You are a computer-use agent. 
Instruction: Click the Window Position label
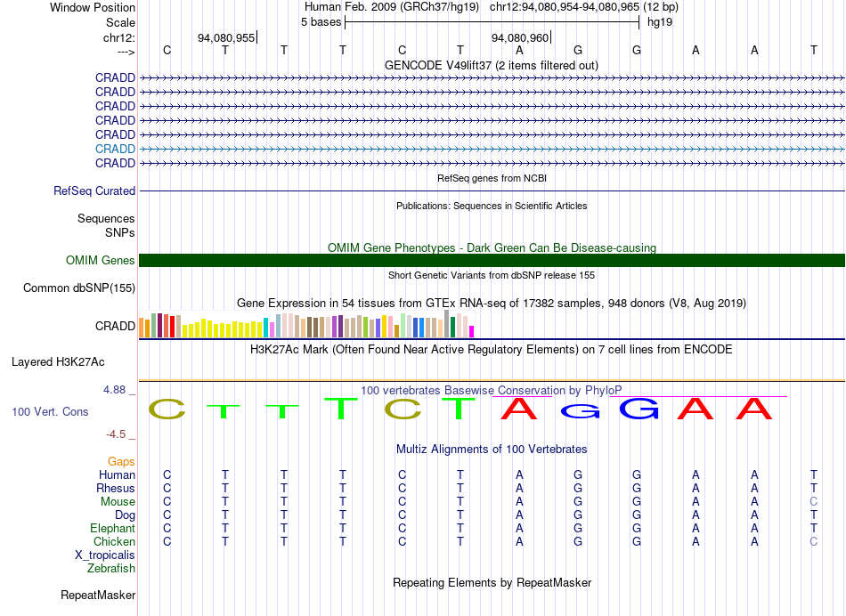(93, 7)
